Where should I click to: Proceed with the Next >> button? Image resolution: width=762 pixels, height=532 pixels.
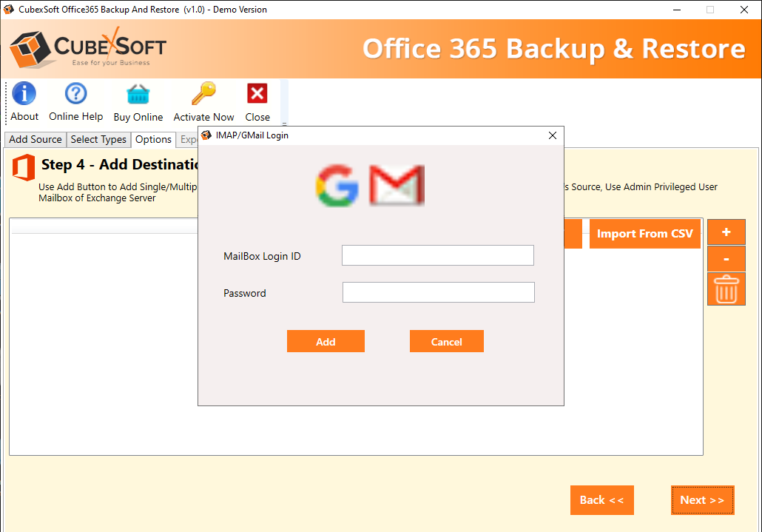(702, 500)
